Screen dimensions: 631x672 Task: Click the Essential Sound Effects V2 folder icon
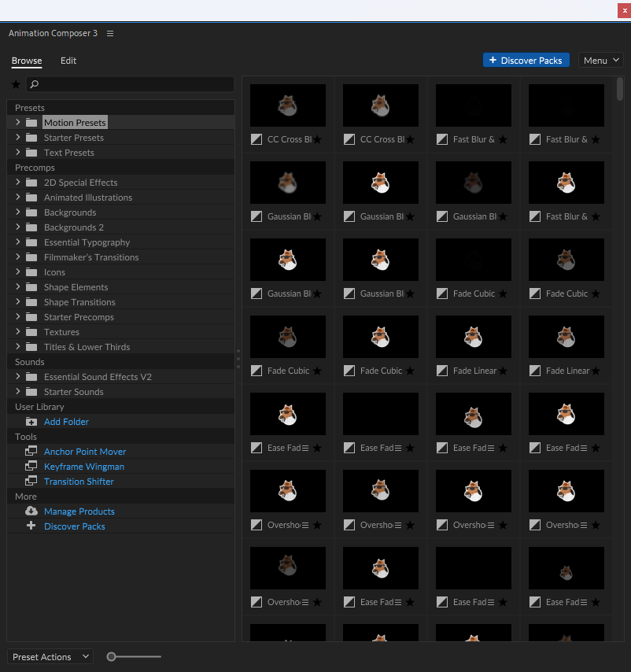click(31, 377)
